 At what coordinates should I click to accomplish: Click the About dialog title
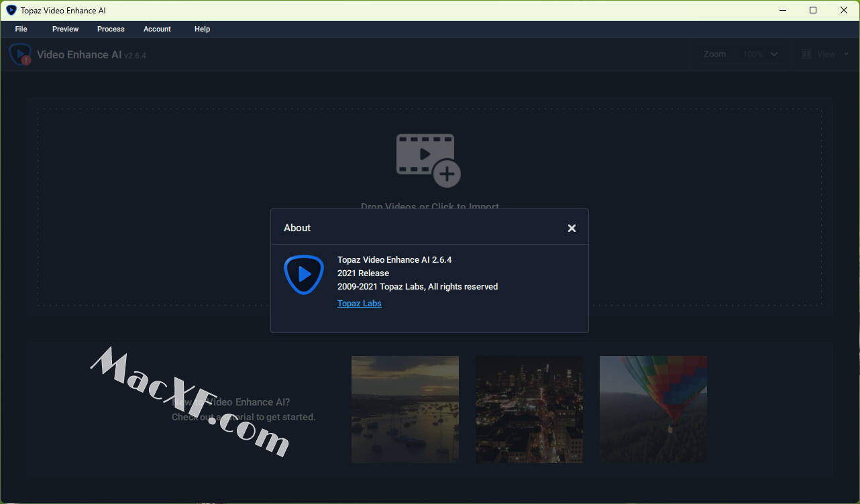coord(297,228)
